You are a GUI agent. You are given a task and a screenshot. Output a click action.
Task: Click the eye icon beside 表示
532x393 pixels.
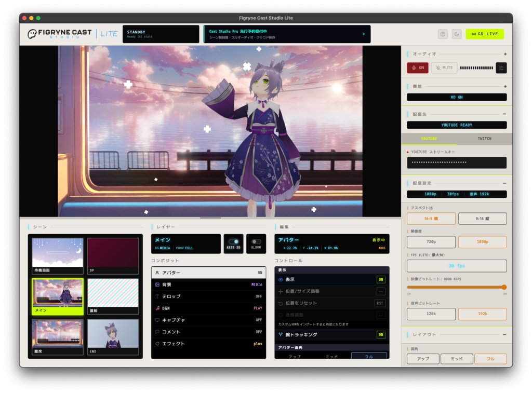pyautogui.click(x=281, y=280)
